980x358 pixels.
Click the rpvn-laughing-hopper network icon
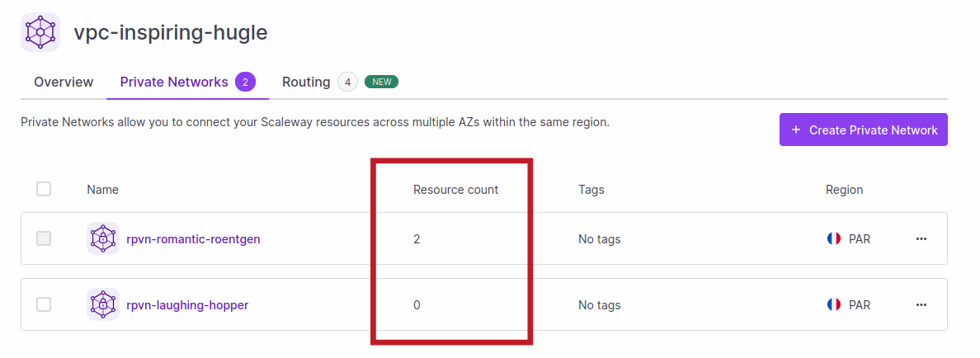[x=102, y=304]
